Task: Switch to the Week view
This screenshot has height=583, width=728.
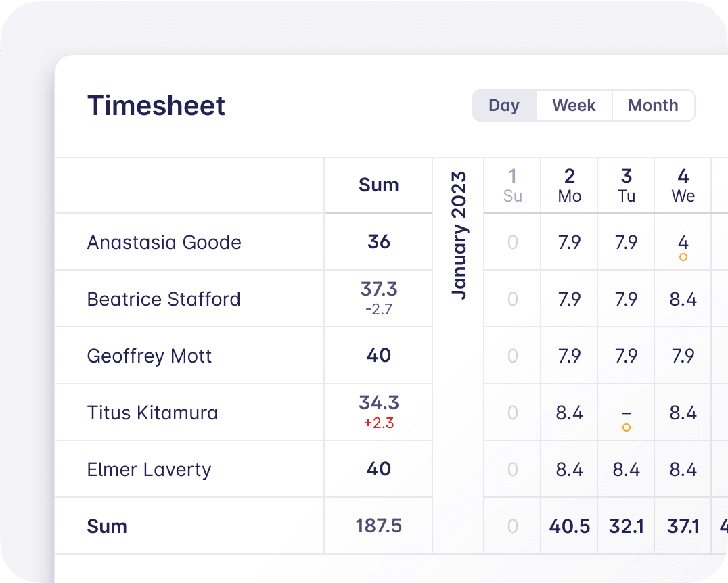Action: [573, 106]
